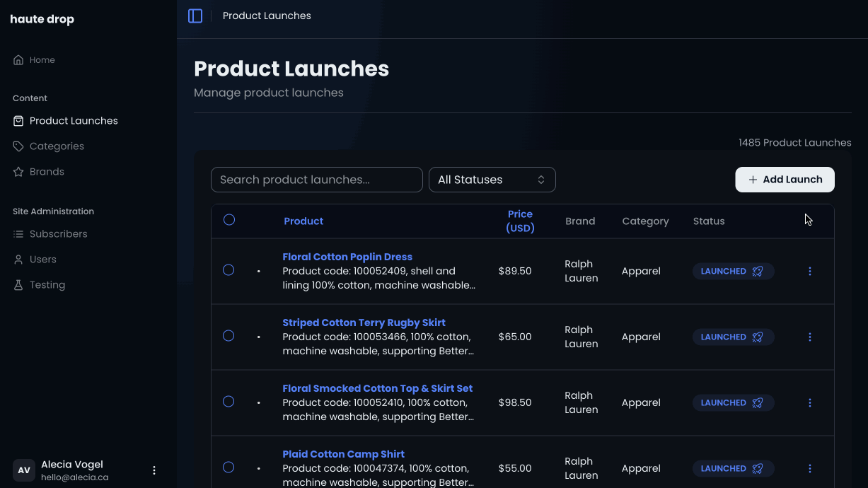
Task: Focus the Search product launches field
Action: (316, 180)
